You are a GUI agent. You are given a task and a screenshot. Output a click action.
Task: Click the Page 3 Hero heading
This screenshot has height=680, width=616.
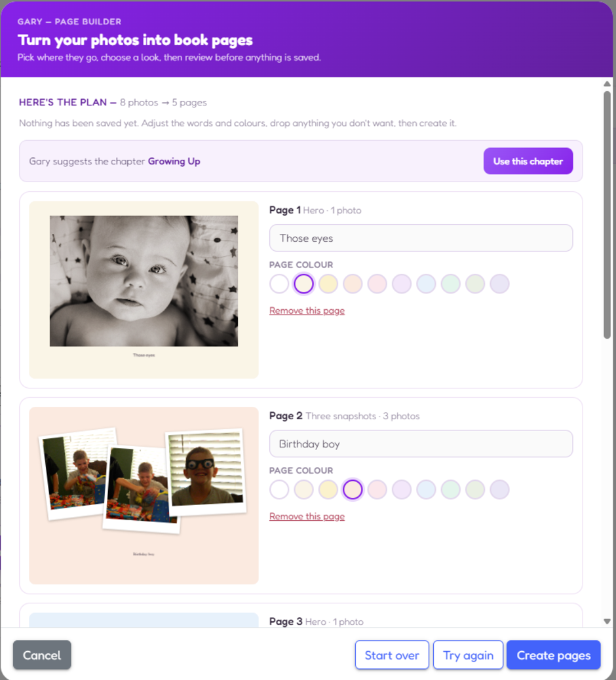pos(317,622)
